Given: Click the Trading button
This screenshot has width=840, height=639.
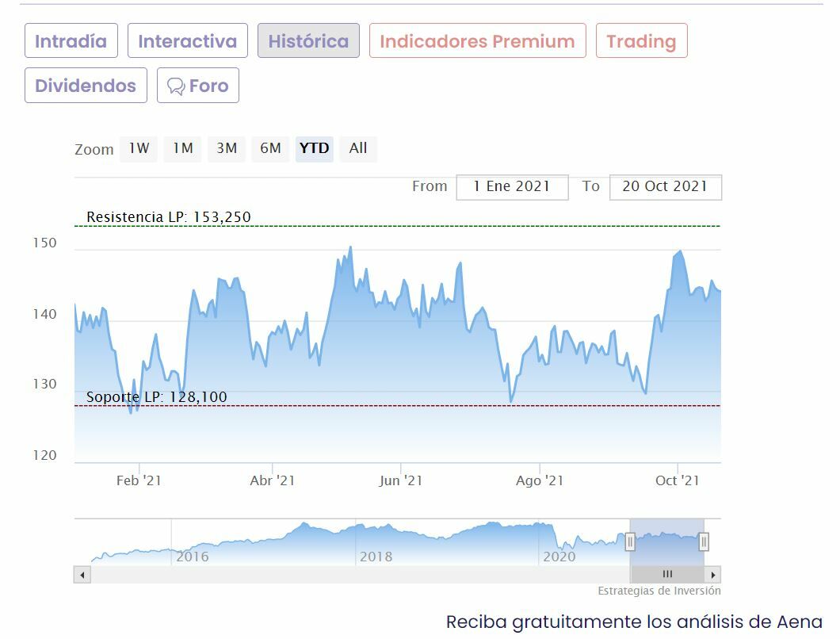Looking at the screenshot, I should 641,41.
